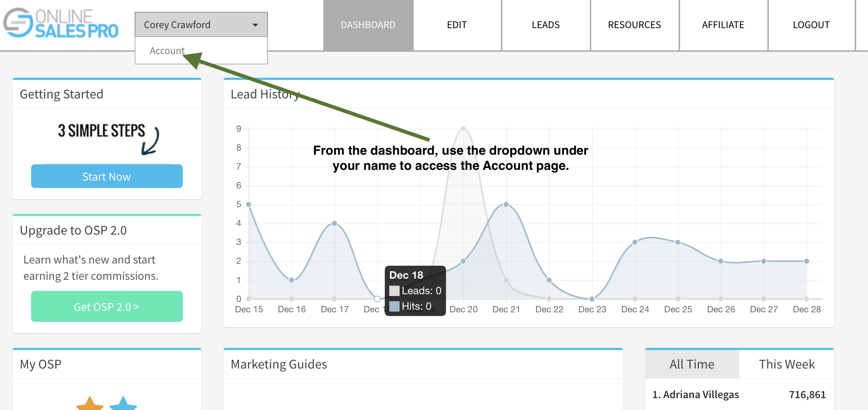Image resolution: width=868 pixels, height=410 pixels.
Task: Click the Dec 23 x-axis label
Action: 592,309
